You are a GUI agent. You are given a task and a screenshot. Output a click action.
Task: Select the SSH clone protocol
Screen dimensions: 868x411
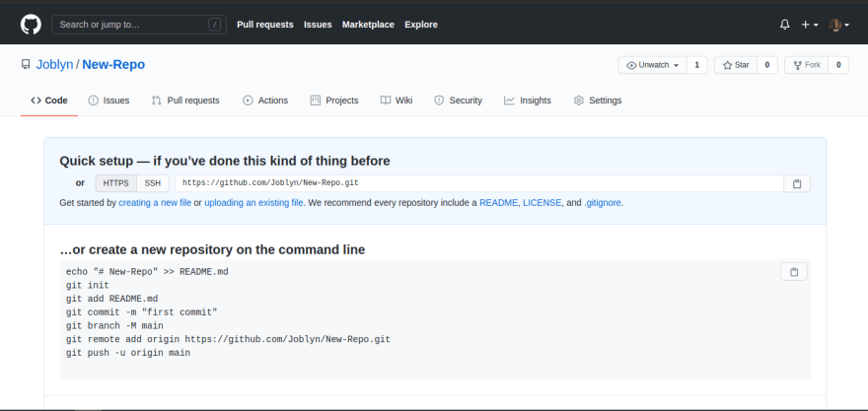click(x=153, y=183)
